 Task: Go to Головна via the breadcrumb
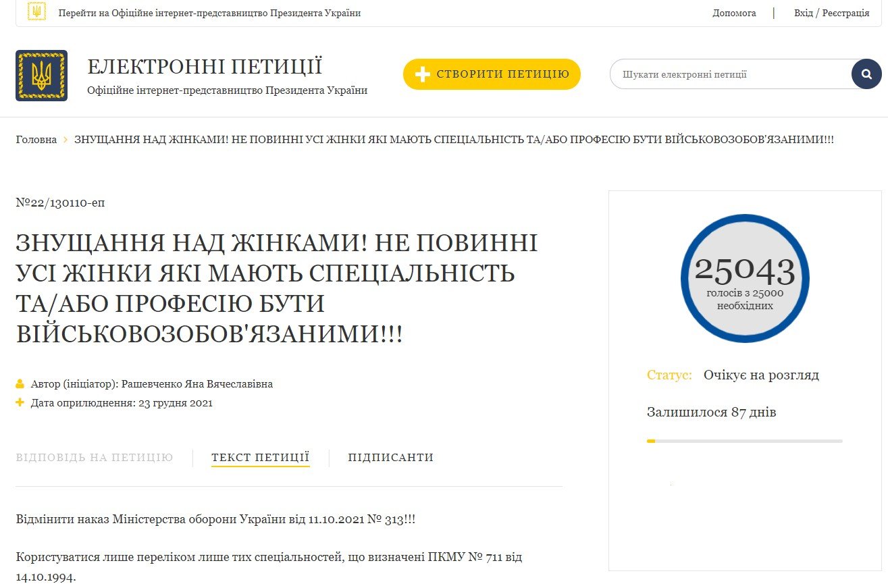tap(36, 140)
